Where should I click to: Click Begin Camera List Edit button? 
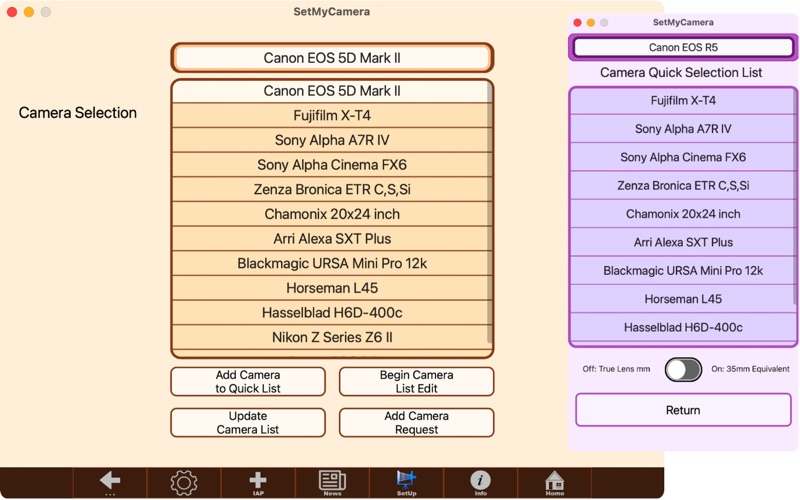click(416, 382)
